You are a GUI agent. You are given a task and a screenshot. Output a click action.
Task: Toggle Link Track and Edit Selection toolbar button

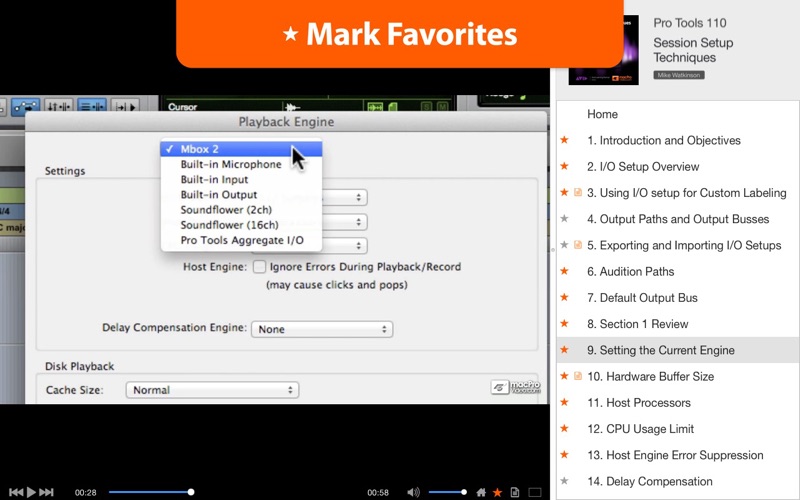click(x=92, y=107)
